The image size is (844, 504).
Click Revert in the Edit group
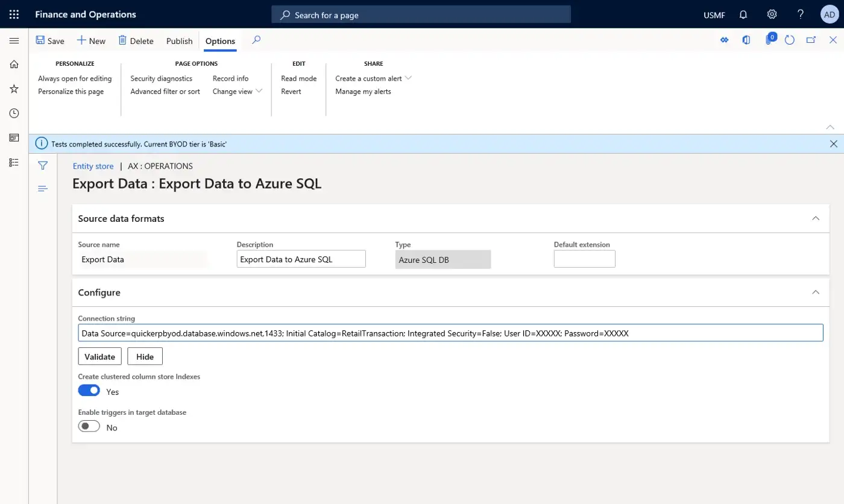tap(291, 92)
